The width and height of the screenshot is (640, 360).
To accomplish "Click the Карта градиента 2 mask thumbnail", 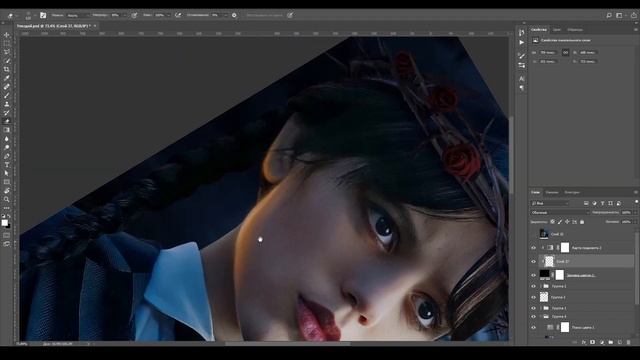I will 565,248.
